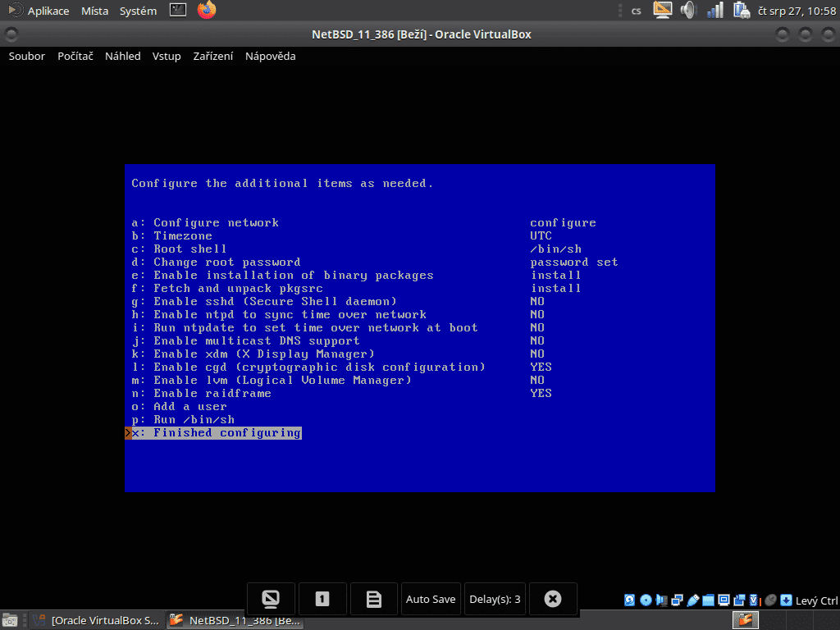The image size is (840, 630).
Task: Click the Delay(s): 3 button
Action: point(495,599)
